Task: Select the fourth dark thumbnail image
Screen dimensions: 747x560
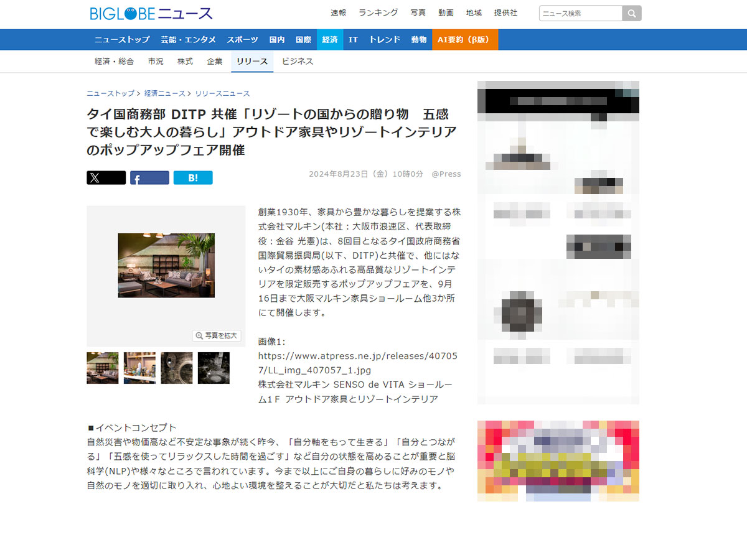Action: coord(214,368)
